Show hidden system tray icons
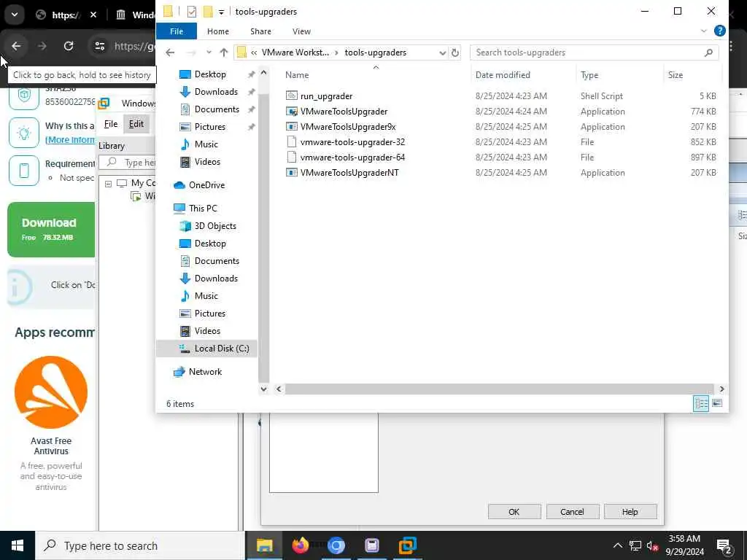 click(x=617, y=545)
